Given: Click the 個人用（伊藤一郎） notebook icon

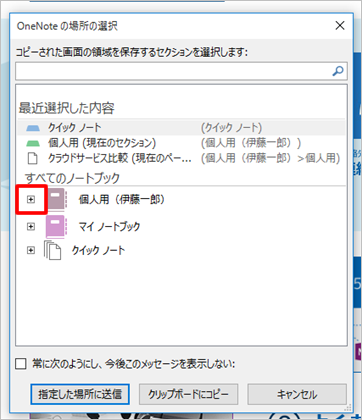Looking at the screenshot, I should pos(57,199).
